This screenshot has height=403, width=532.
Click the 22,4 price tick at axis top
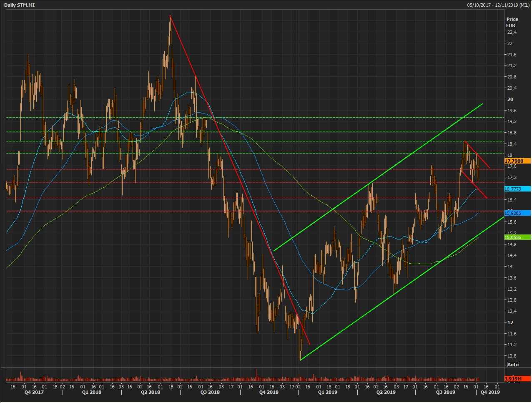(512, 33)
